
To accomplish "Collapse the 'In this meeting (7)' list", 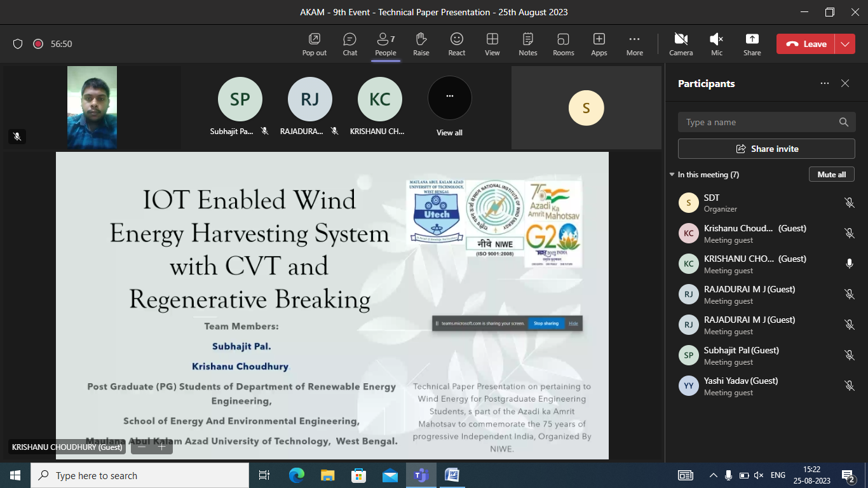I will point(672,175).
